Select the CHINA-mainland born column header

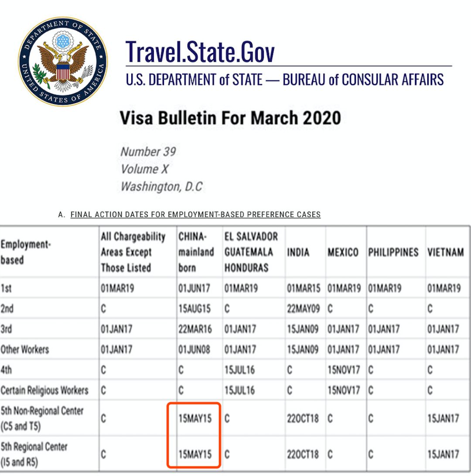pyautogui.click(x=196, y=252)
